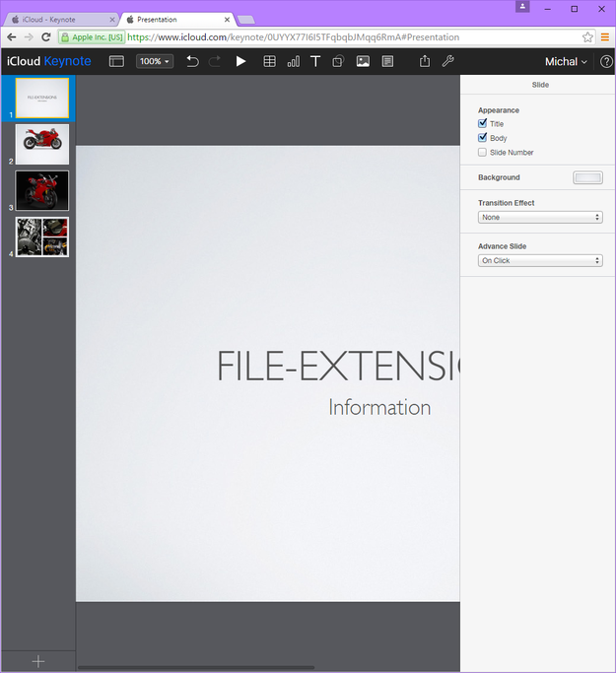This screenshot has height=673, width=616.
Task: Expand the Transition Effect None dropdown
Action: 540,217
